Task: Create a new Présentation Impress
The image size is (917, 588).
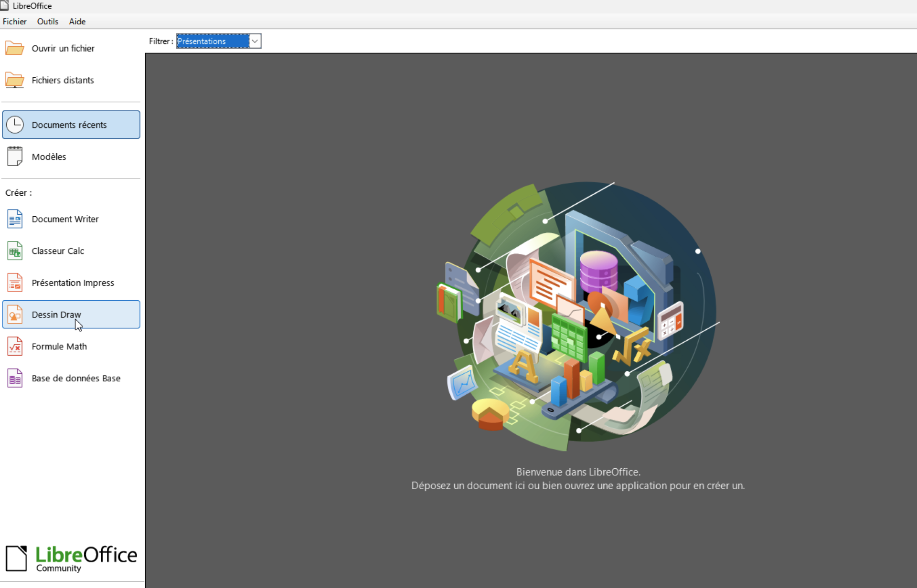Action: [x=71, y=283]
